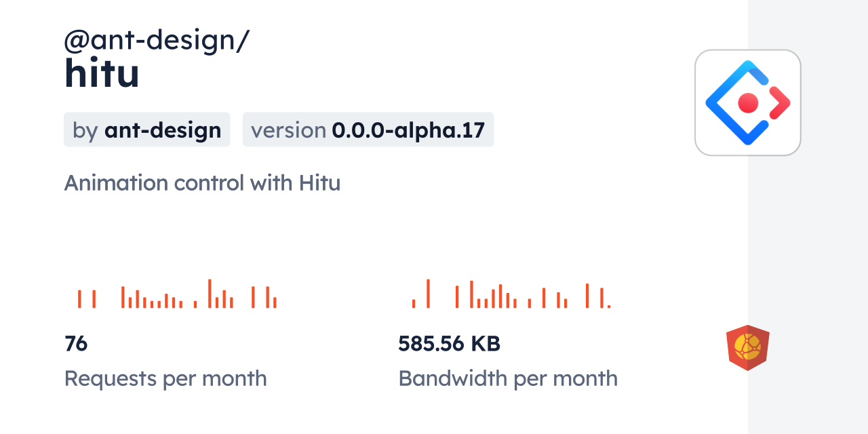The image size is (868, 434).
Task: Click the first bar of the requests chart
Action: [x=79, y=299]
